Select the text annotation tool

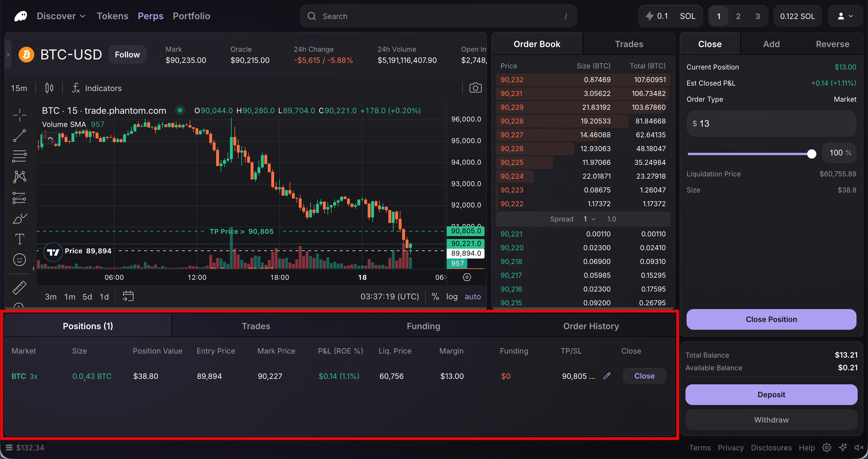pos(20,239)
